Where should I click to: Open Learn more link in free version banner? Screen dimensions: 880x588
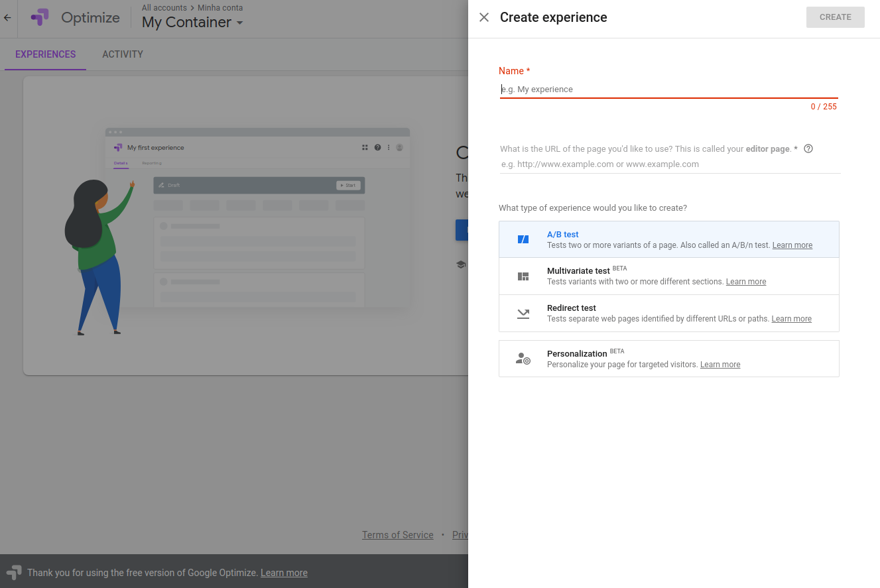pyautogui.click(x=284, y=573)
